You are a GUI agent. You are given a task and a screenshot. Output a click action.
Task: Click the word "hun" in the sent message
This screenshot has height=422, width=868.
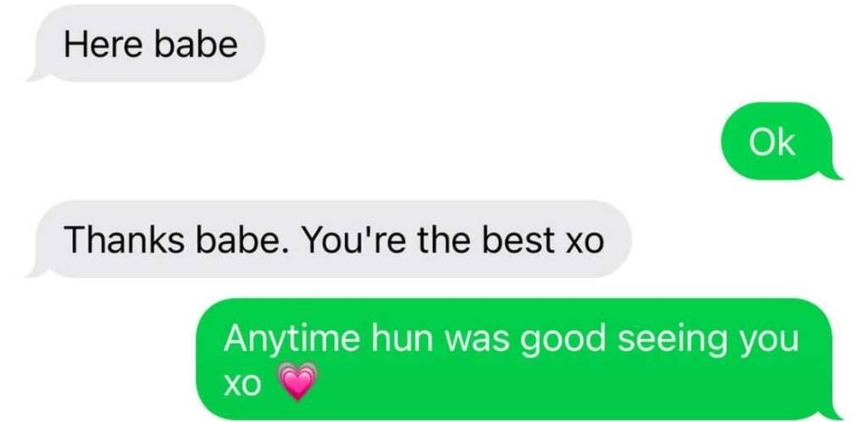[403, 340]
